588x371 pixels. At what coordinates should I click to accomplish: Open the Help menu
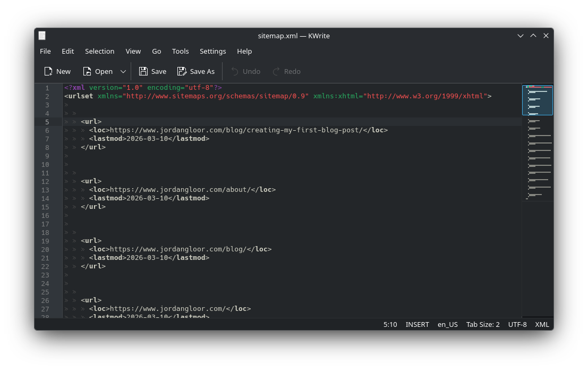click(244, 52)
